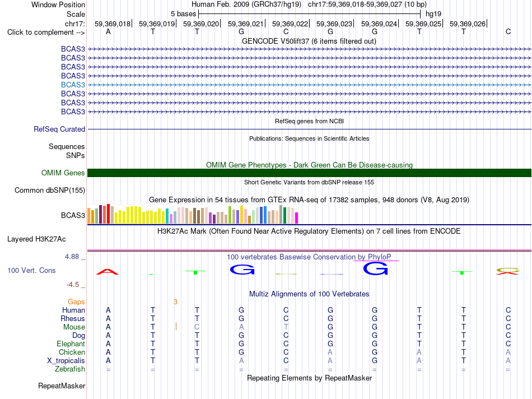
Task: Open the Common dbSNP(155) track label
Action: tap(49, 190)
